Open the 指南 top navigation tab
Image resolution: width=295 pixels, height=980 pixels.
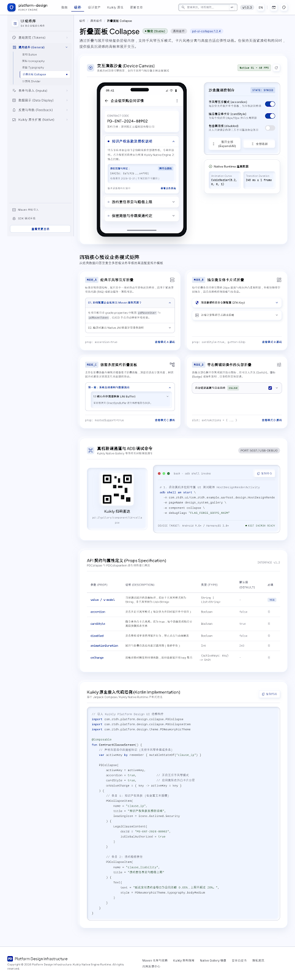pyautogui.click(x=64, y=7)
